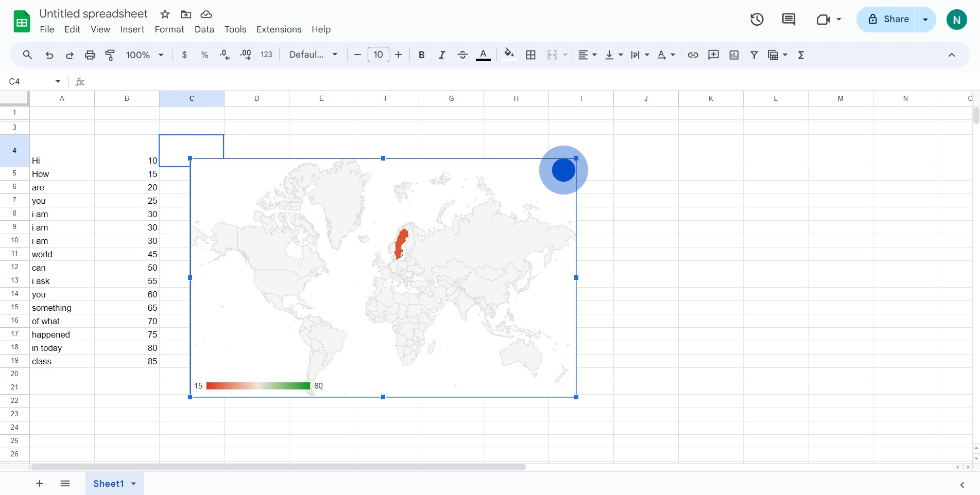The image size is (980, 495).
Task: Activate the Paint format tool
Action: click(110, 55)
